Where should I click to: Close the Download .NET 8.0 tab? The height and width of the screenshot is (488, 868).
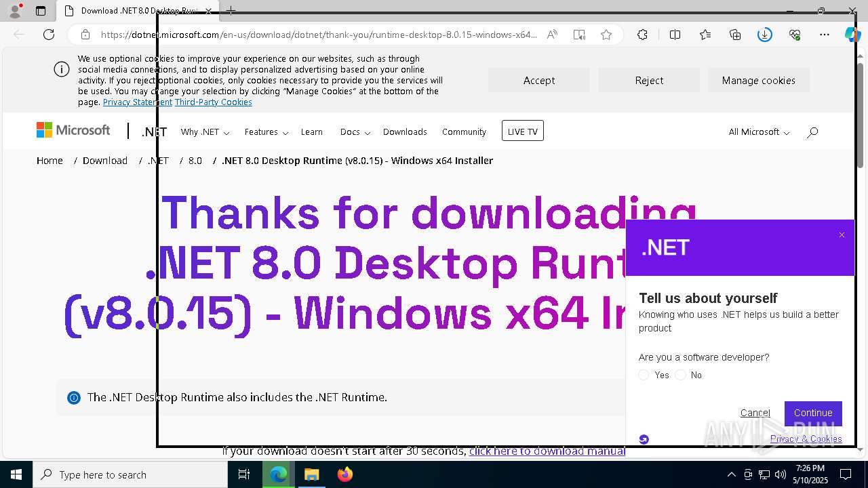(x=208, y=11)
